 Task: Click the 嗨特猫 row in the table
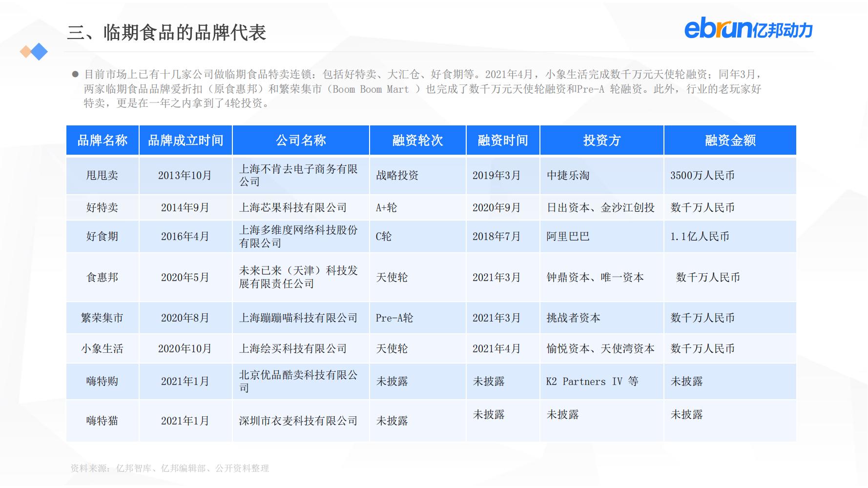point(102,420)
